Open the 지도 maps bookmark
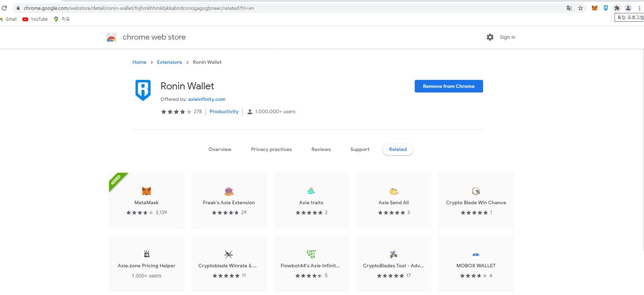 click(62, 19)
